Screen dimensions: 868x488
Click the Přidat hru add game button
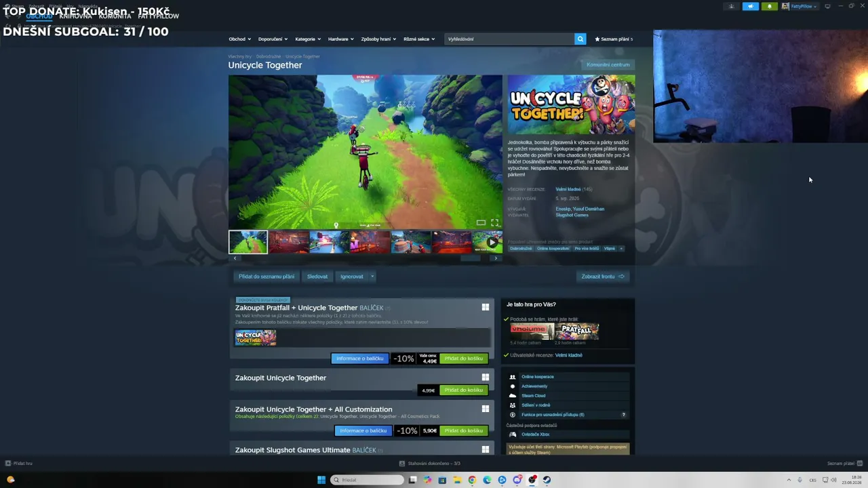[19, 464]
